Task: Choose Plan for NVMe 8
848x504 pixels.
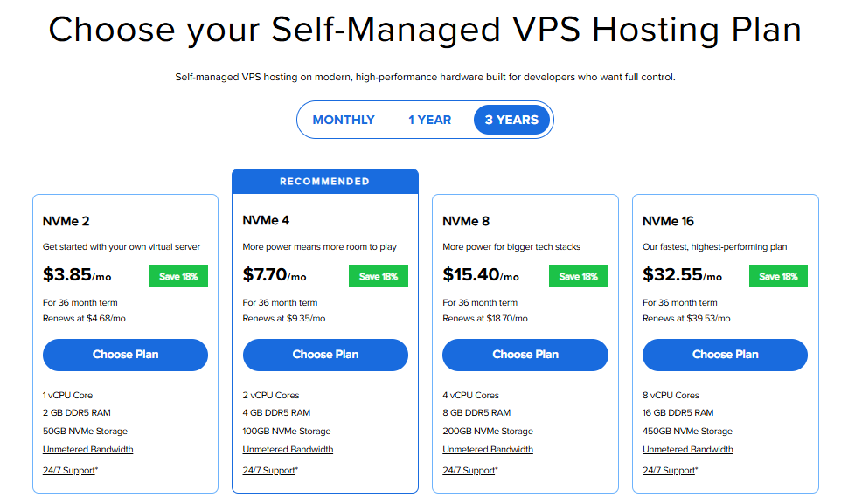Action: pos(525,355)
